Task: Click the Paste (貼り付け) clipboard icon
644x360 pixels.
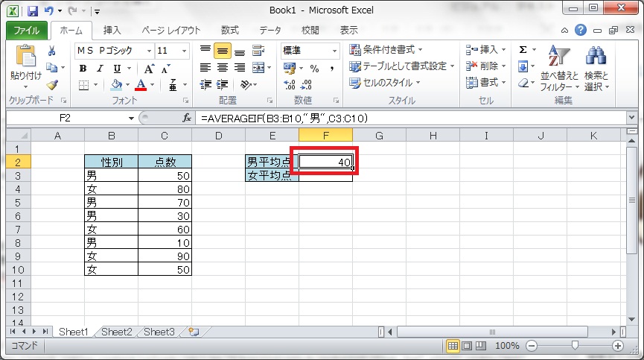Action: coord(25,57)
